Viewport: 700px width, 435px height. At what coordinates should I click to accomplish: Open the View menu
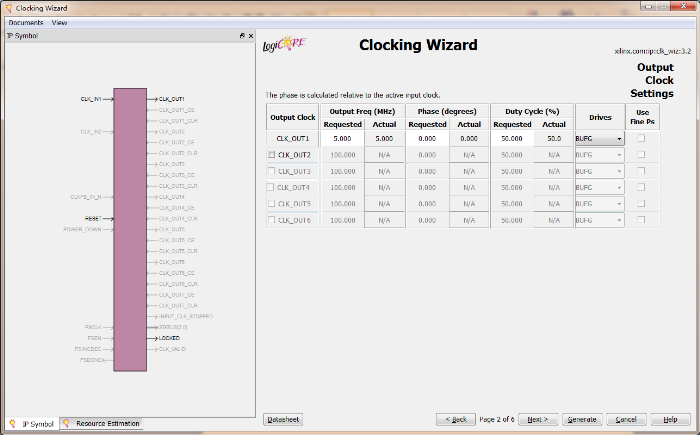coord(60,22)
